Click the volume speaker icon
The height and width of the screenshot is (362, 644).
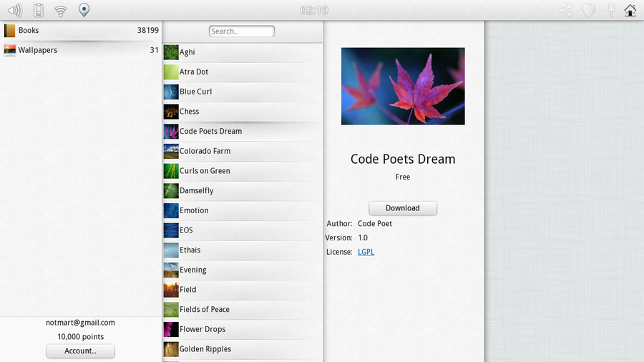(14, 10)
